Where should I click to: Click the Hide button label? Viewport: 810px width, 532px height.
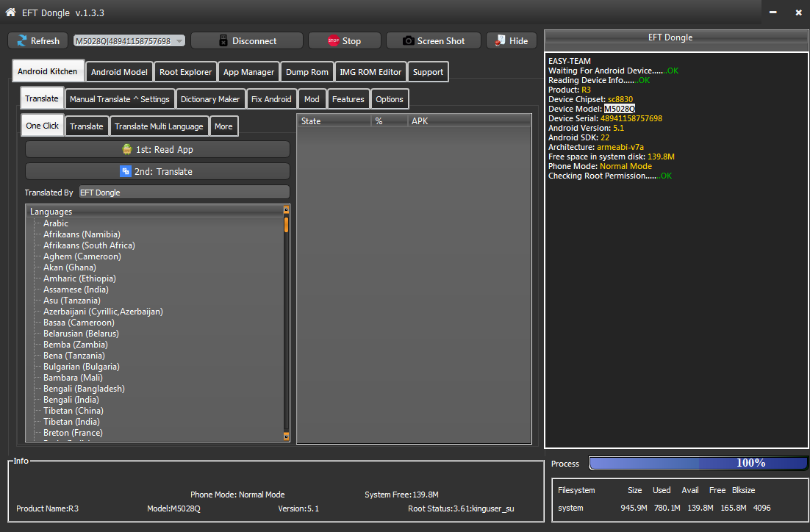coord(518,41)
